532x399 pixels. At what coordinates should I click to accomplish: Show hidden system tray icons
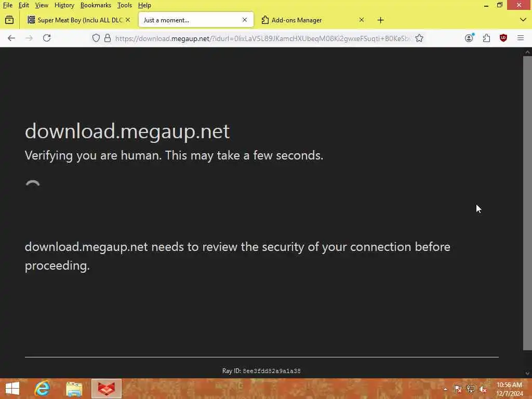(445, 389)
